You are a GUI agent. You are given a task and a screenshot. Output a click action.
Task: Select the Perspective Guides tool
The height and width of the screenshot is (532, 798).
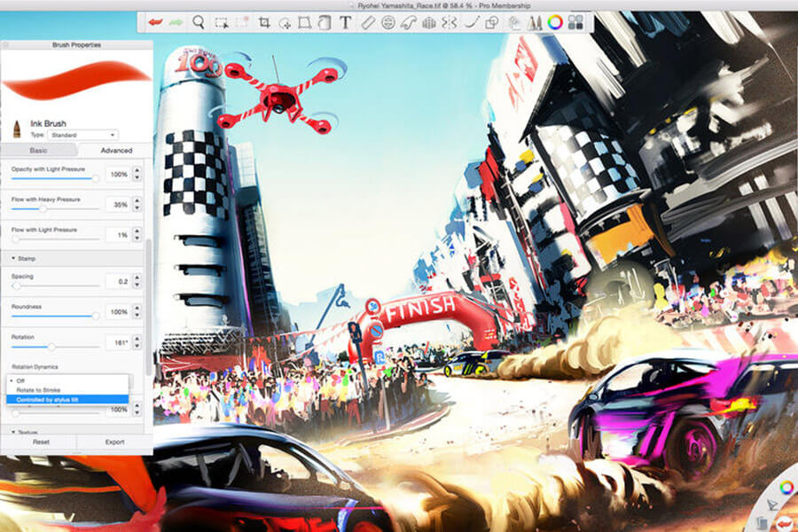tap(429, 23)
